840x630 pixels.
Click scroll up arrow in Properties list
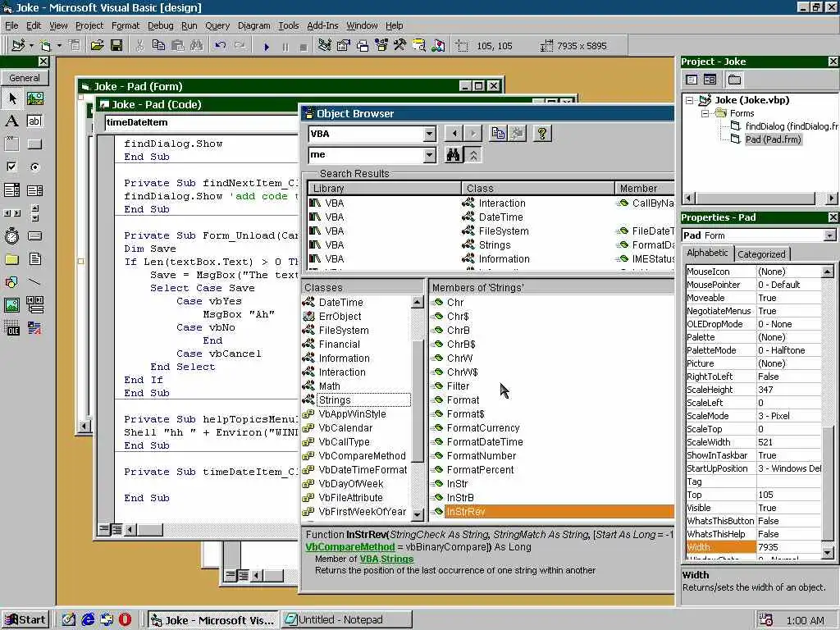click(x=828, y=272)
